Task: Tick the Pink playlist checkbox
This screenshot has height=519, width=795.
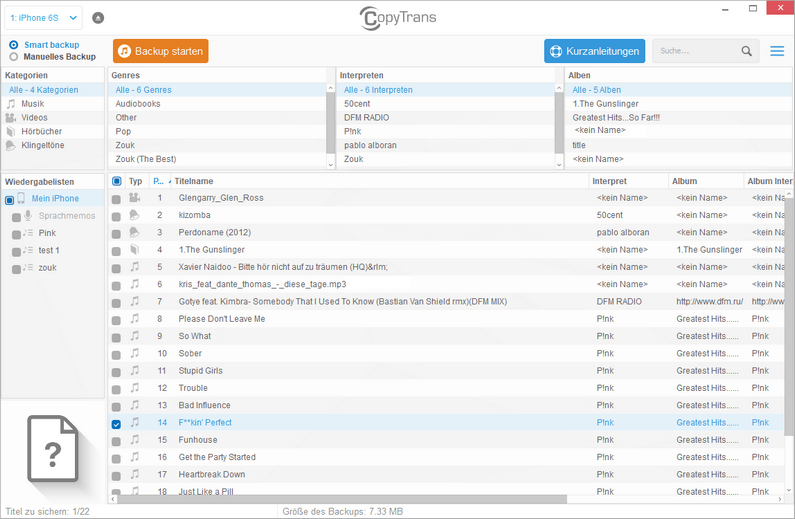Action: point(16,235)
